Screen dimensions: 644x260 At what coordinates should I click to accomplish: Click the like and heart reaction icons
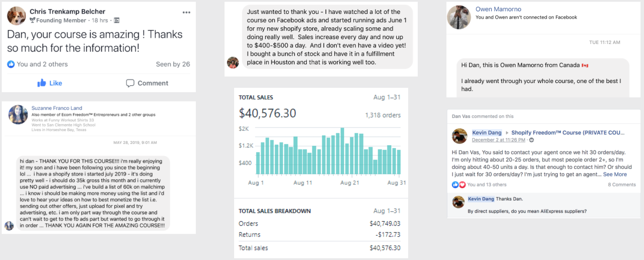tap(459, 185)
